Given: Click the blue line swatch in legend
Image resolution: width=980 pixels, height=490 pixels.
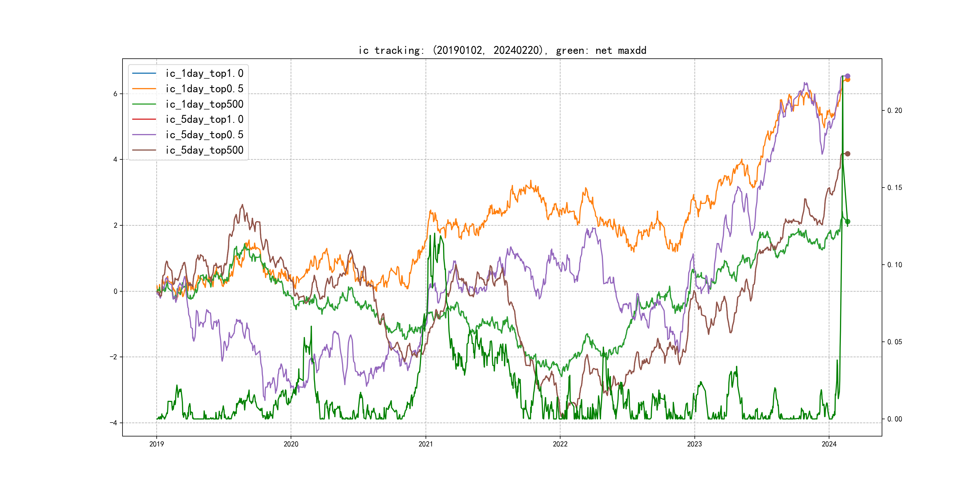Looking at the screenshot, I should [x=144, y=73].
